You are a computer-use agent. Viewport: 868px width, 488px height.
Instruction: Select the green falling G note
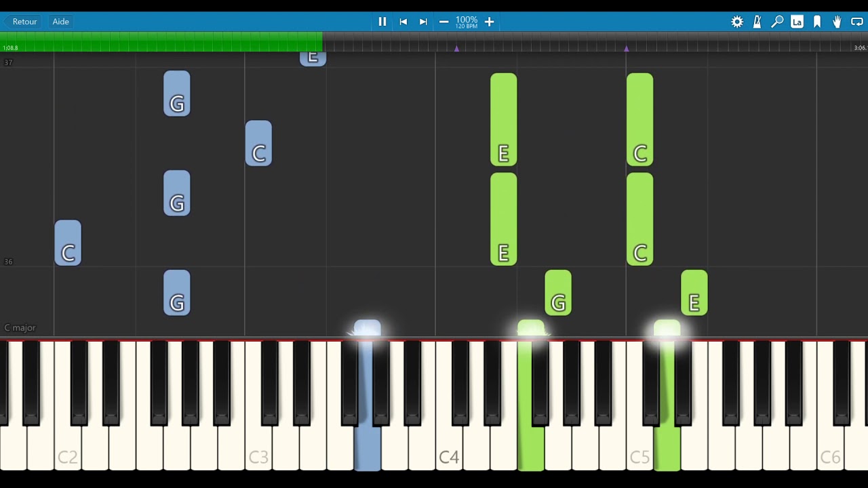(558, 293)
